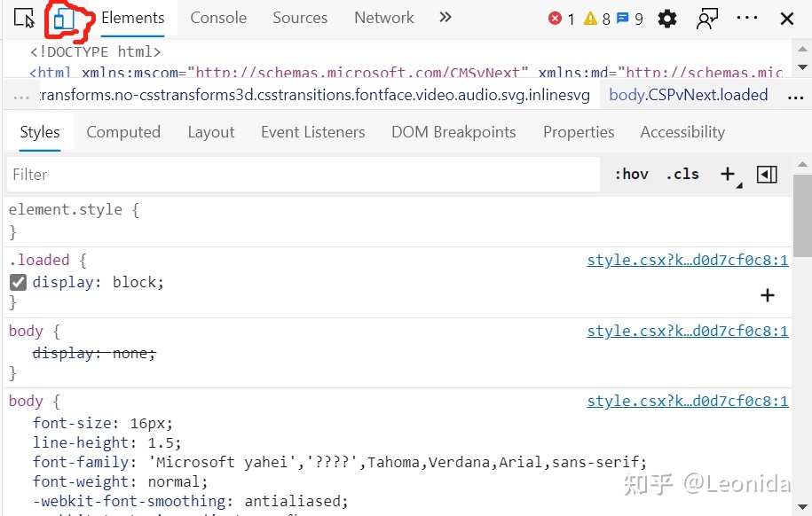Open the new style rule plus button
Image resolution: width=812 pixels, height=516 pixels.
pyautogui.click(x=728, y=175)
